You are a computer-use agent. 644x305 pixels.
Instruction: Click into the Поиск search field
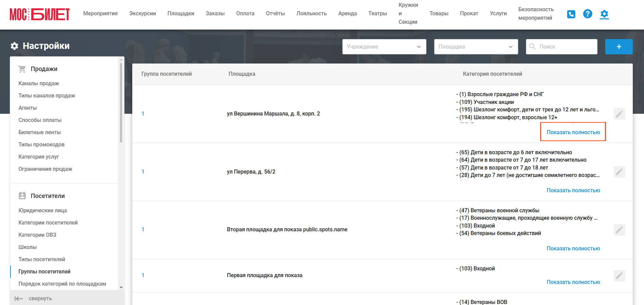coord(562,47)
